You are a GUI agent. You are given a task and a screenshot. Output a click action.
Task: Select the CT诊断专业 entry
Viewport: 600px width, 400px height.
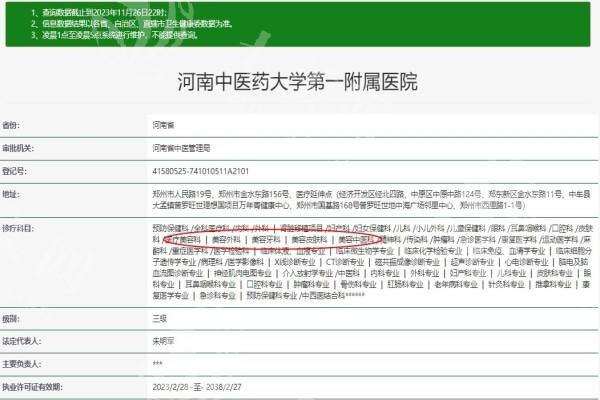click(345, 262)
